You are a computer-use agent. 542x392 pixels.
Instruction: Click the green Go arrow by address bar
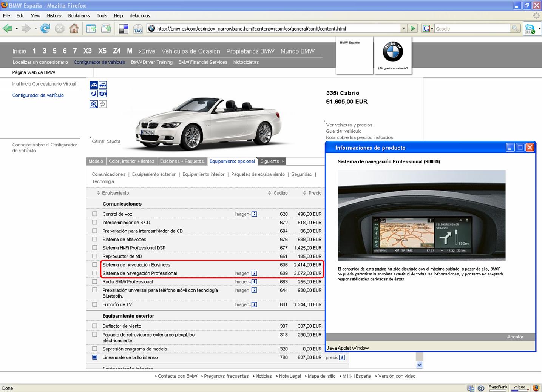point(413,29)
